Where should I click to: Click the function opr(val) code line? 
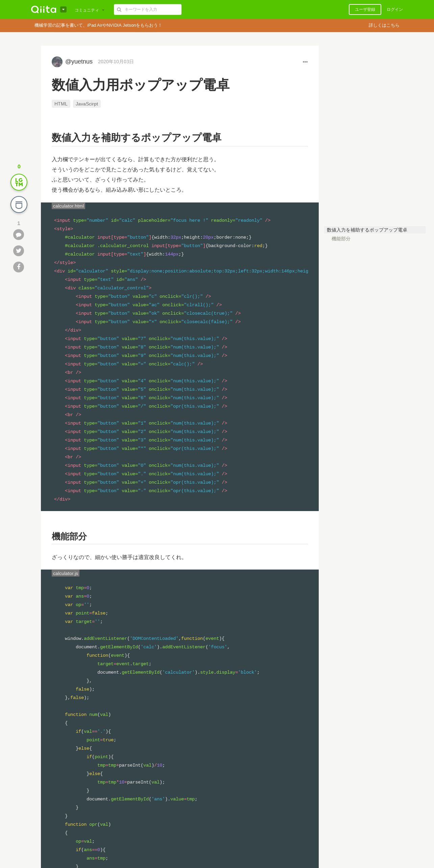pos(88,824)
